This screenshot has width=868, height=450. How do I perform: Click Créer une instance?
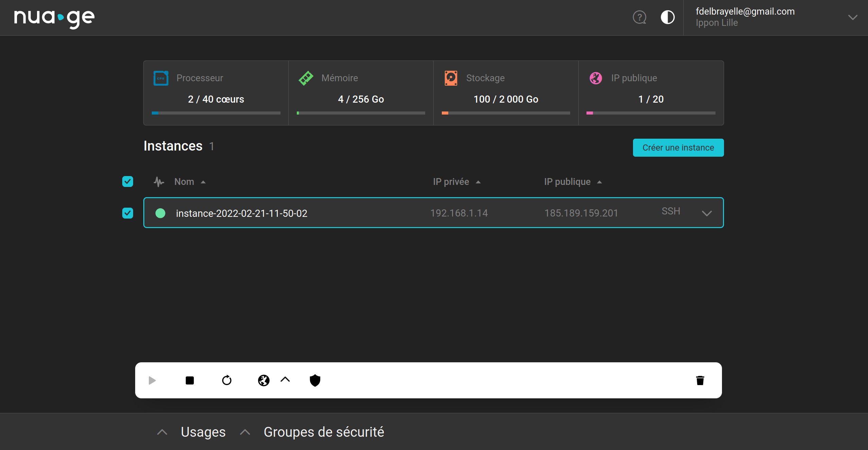tap(678, 148)
